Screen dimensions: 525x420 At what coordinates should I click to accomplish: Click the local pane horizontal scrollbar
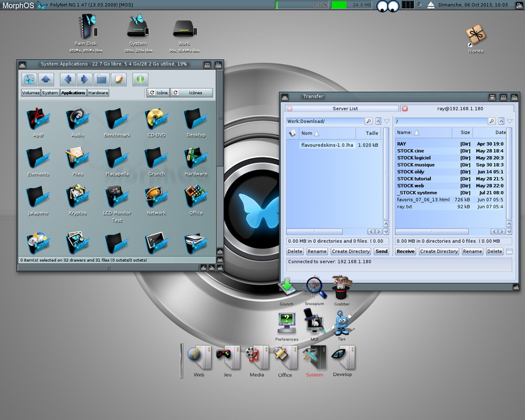(315, 232)
